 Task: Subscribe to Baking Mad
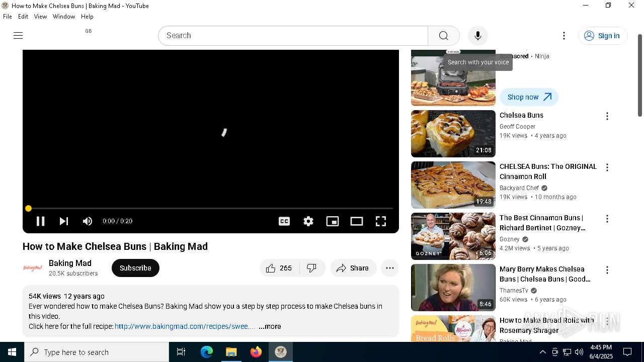(x=135, y=268)
